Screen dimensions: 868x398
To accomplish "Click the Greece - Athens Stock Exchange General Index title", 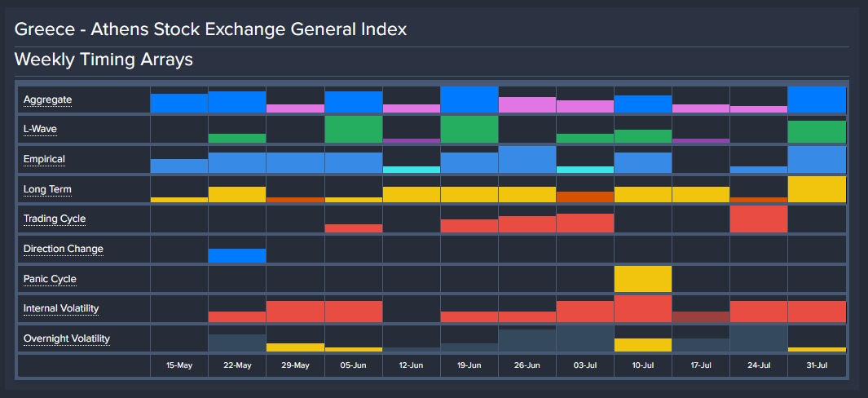I will (x=210, y=29).
